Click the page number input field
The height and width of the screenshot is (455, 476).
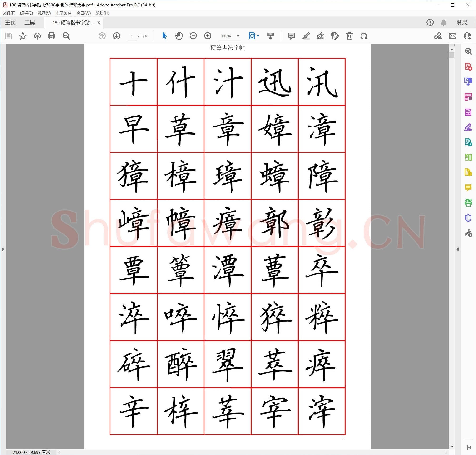tap(132, 36)
